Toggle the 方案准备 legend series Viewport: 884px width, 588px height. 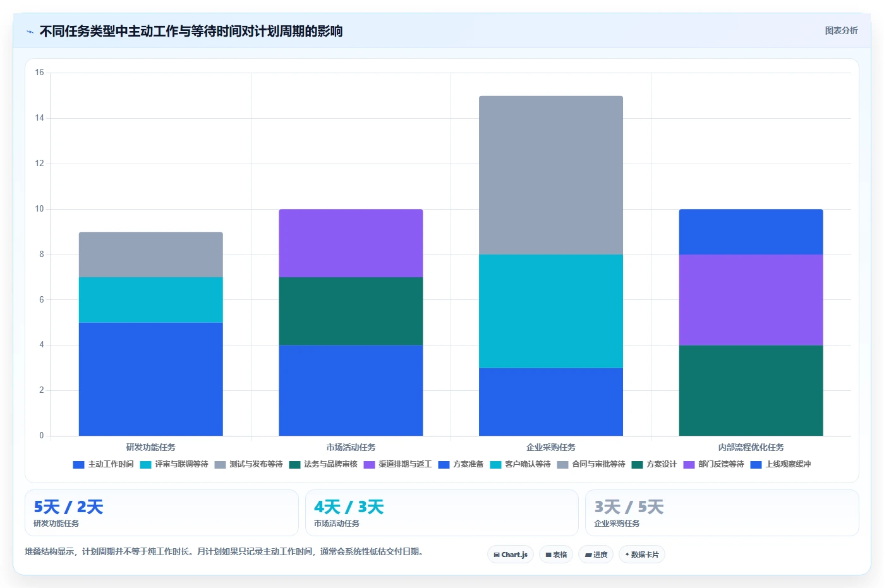point(461,464)
